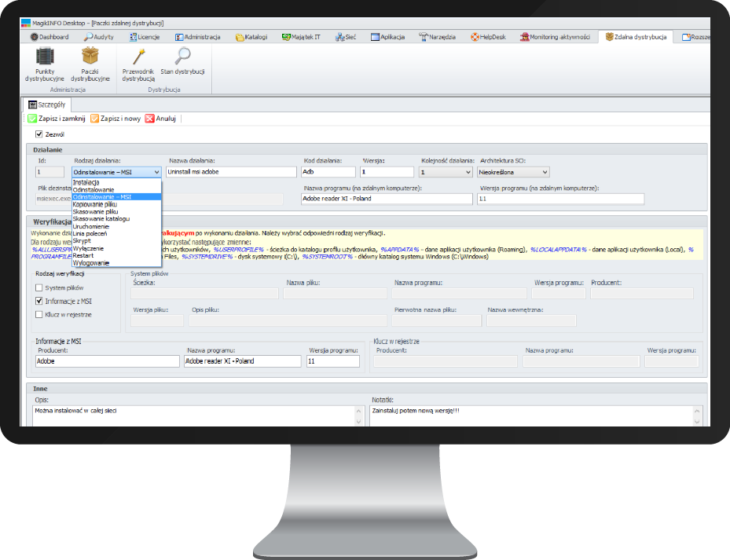This screenshot has height=560, width=730.
Task: Enable System plików verification checkbox
Action: (x=39, y=287)
